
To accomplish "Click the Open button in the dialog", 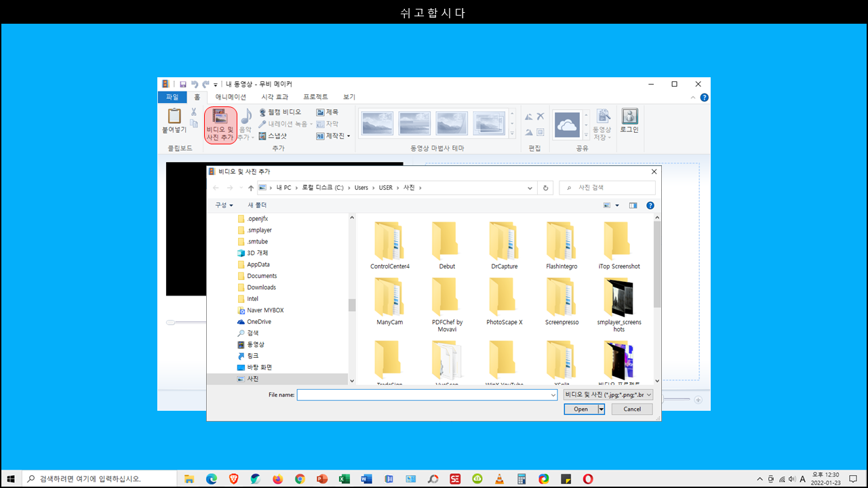I will 580,409.
